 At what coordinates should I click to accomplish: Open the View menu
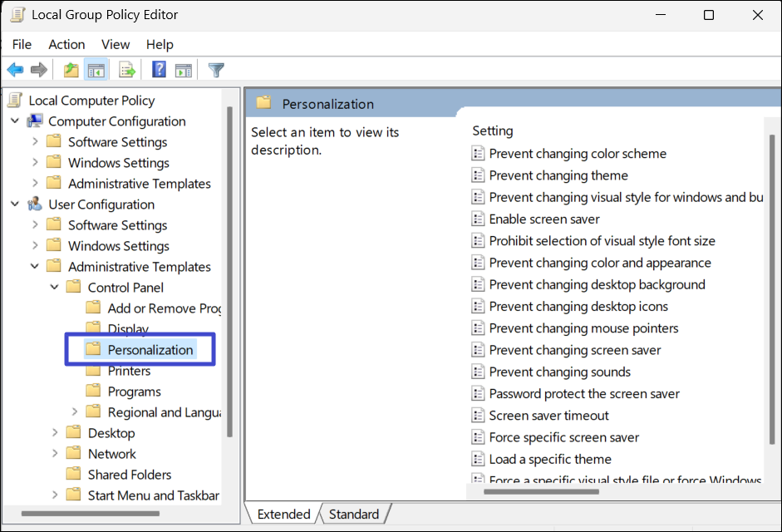click(x=116, y=44)
